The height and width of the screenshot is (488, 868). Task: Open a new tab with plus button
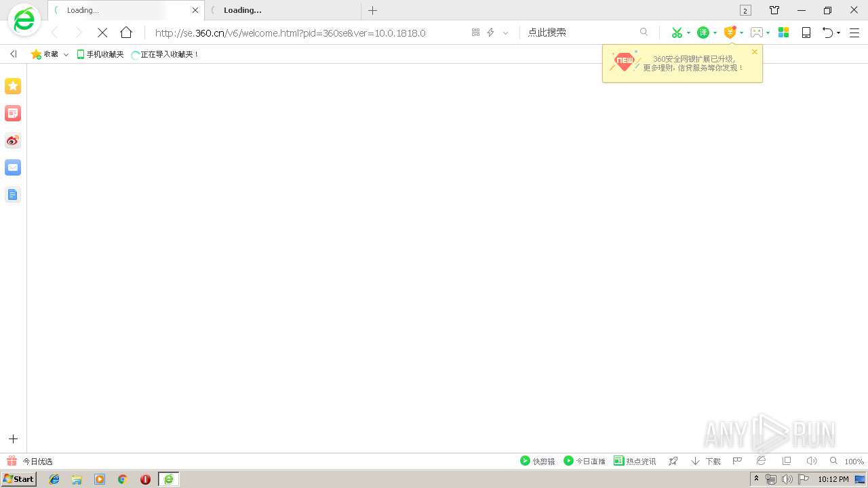point(372,10)
